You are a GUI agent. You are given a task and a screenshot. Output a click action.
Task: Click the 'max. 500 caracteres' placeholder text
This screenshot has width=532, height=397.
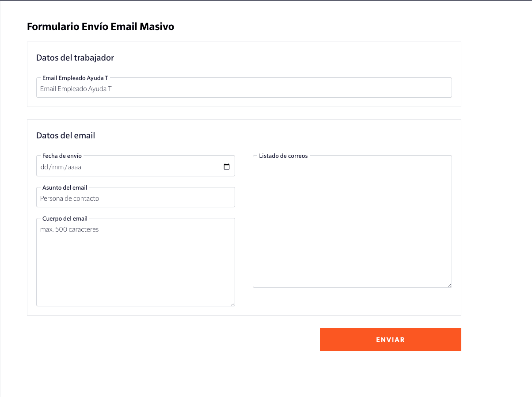pos(69,229)
